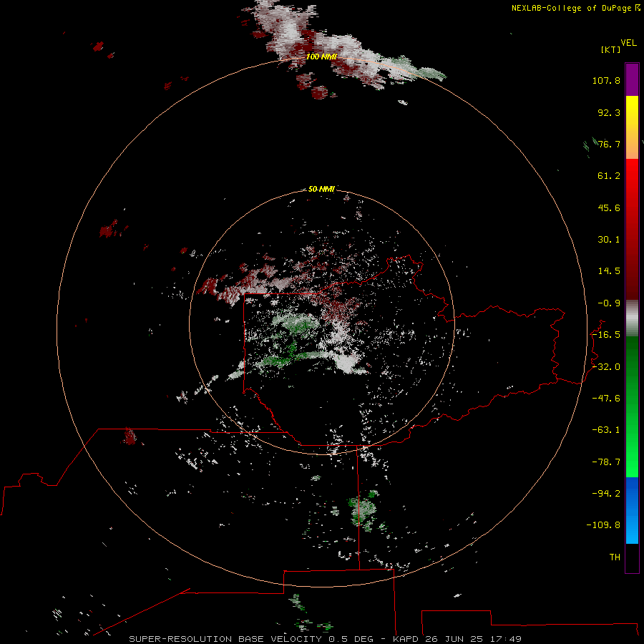The image size is (644, 644).
Task: Click the KAPD radar site identifier
Action: [406, 639]
